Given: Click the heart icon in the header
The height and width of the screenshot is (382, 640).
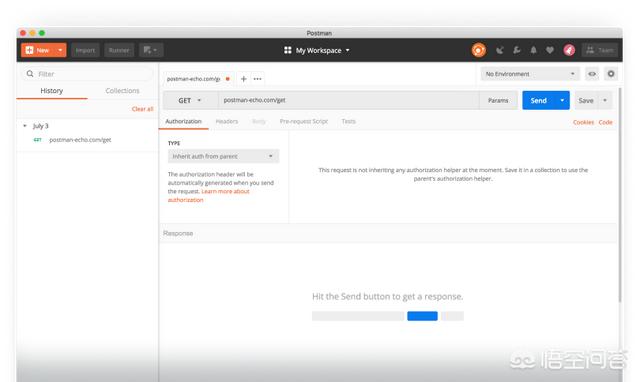Looking at the screenshot, I should 550,50.
